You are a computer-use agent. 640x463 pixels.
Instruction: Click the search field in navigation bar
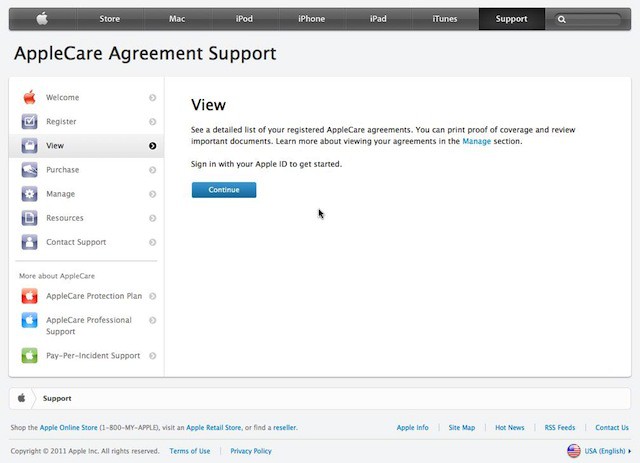click(594, 19)
